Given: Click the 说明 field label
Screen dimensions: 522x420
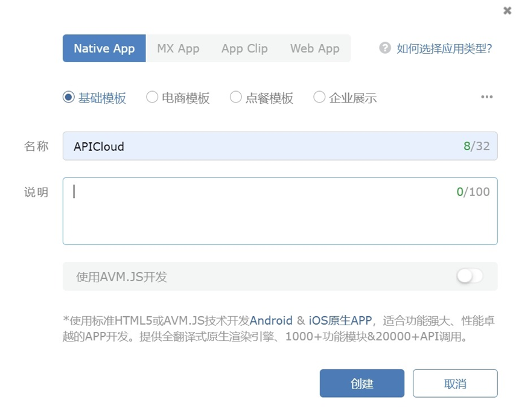Looking at the screenshot, I should click(x=36, y=192).
